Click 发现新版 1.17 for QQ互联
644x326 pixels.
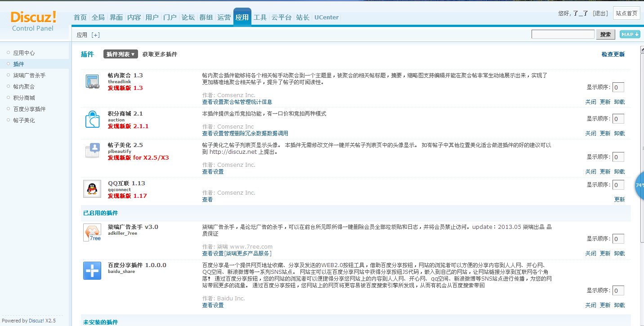[x=127, y=196]
